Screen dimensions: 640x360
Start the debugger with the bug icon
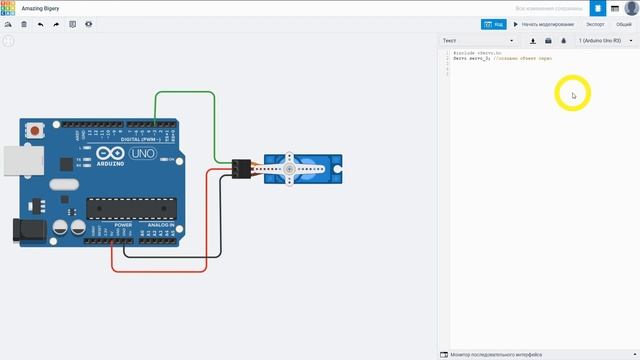click(564, 41)
